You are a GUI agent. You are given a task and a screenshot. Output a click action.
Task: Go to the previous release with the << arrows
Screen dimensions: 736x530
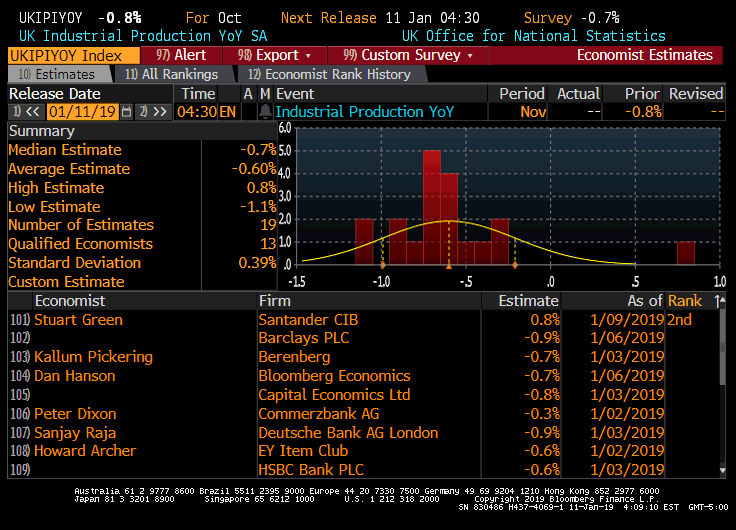(27, 112)
